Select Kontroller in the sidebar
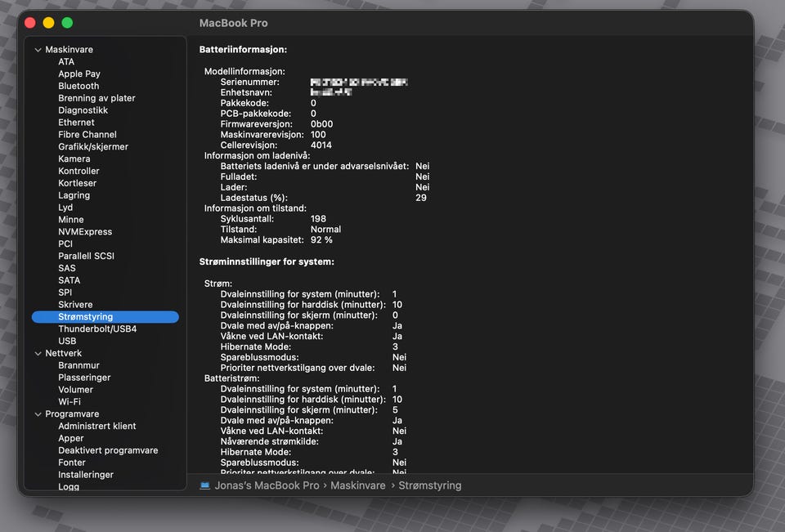 tap(78, 171)
